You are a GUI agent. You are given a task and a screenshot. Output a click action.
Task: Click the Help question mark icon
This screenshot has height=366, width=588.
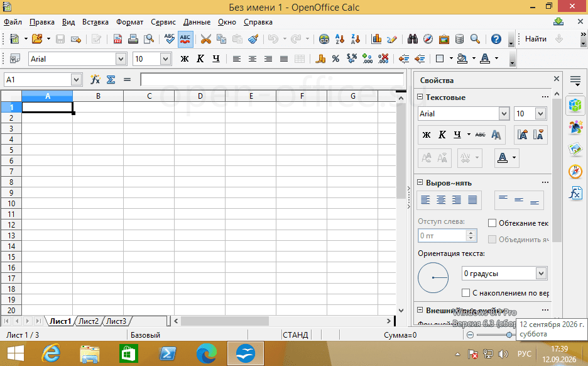pyautogui.click(x=496, y=39)
